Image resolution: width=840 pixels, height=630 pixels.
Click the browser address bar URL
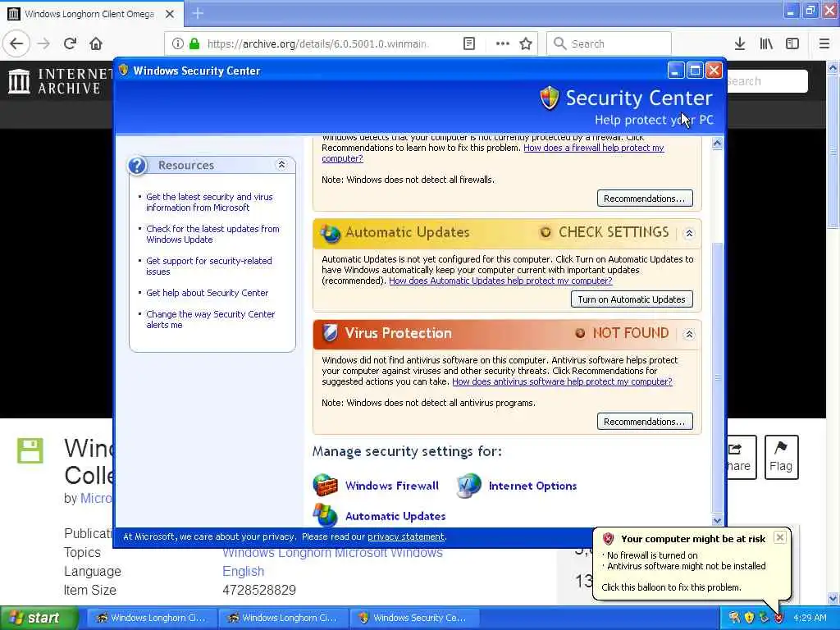click(x=317, y=44)
